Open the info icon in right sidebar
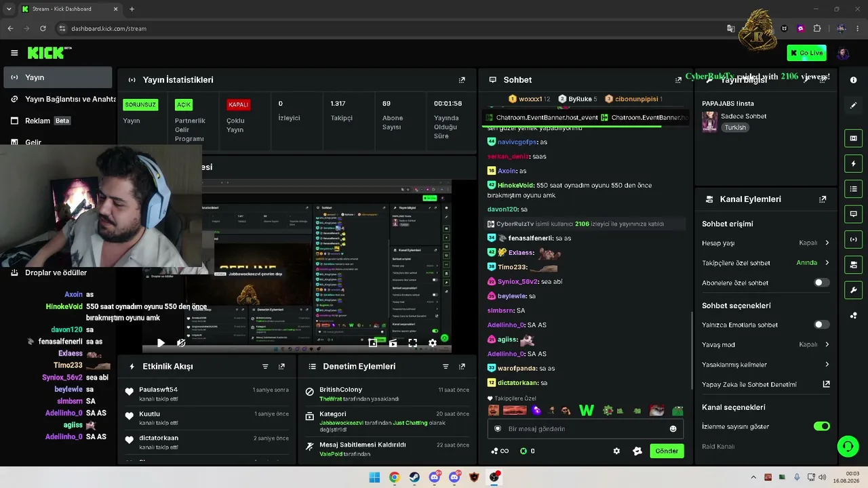This screenshot has width=868, height=488. [853, 80]
